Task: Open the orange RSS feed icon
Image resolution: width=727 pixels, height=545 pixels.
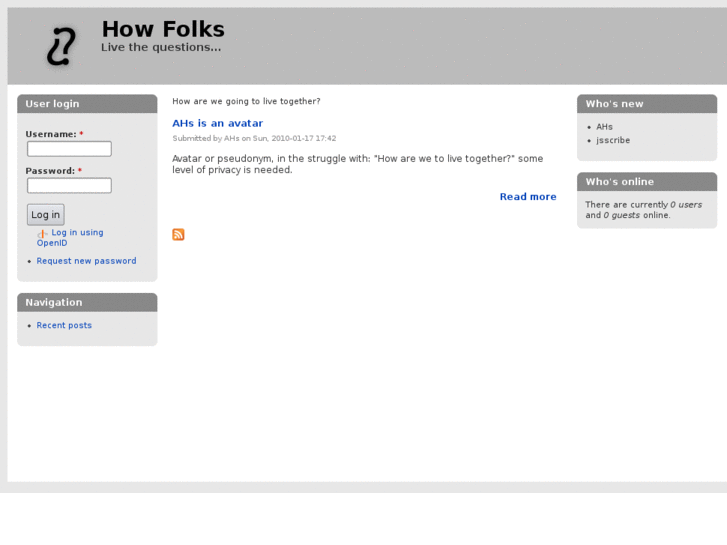Action: point(178,234)
